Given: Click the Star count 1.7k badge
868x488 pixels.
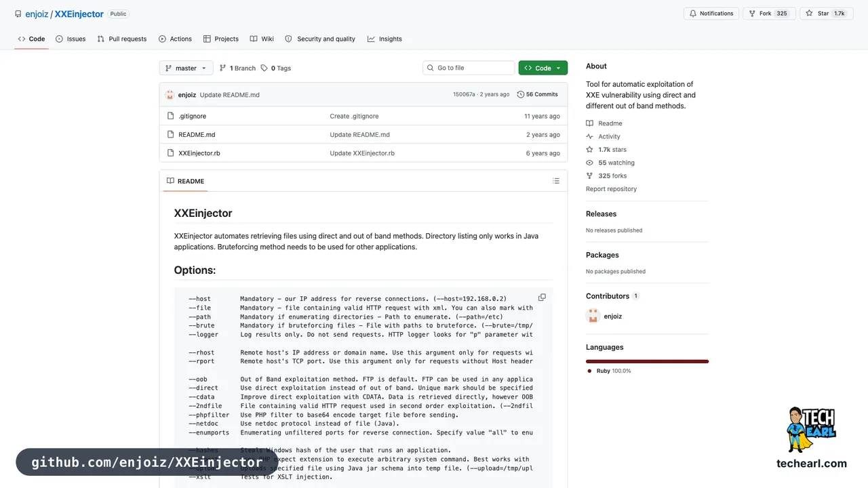Looking at the screenshot, I should pyautogui.click(x=840, y=14).
